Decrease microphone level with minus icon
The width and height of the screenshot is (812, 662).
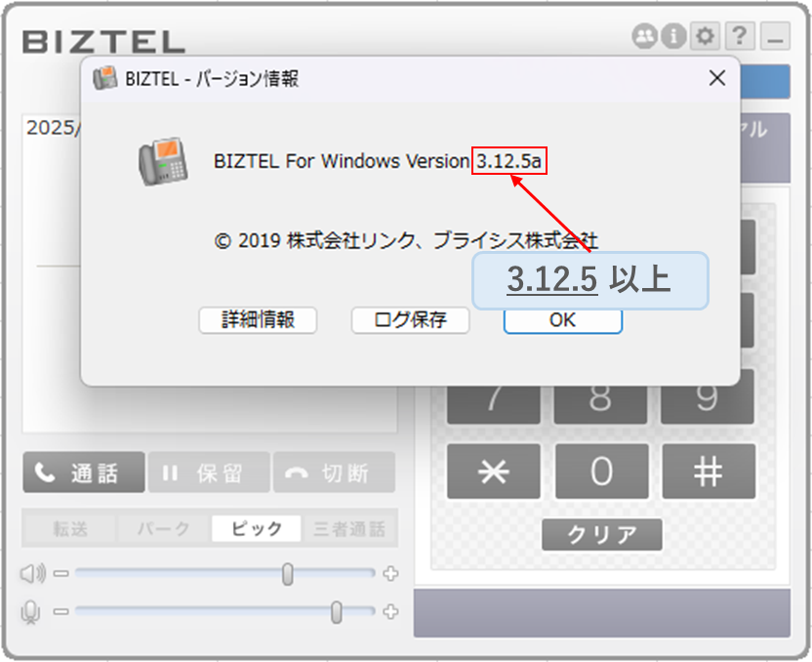(x=61, y=612)
